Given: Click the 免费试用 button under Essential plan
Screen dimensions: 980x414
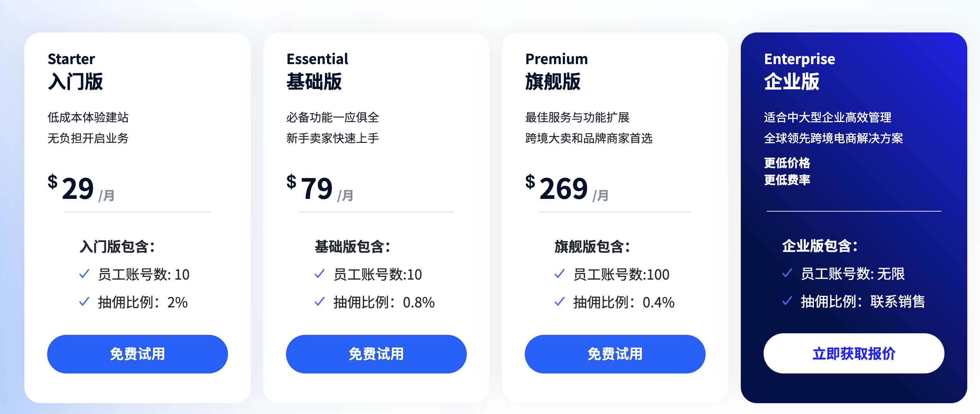Looking at the screenshot, I should [376, 353].
